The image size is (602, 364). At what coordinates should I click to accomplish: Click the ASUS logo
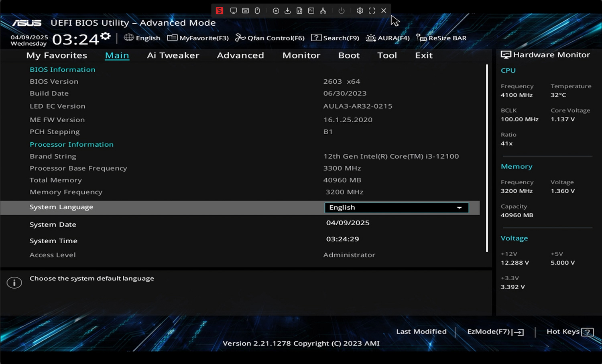click(27, 23)
